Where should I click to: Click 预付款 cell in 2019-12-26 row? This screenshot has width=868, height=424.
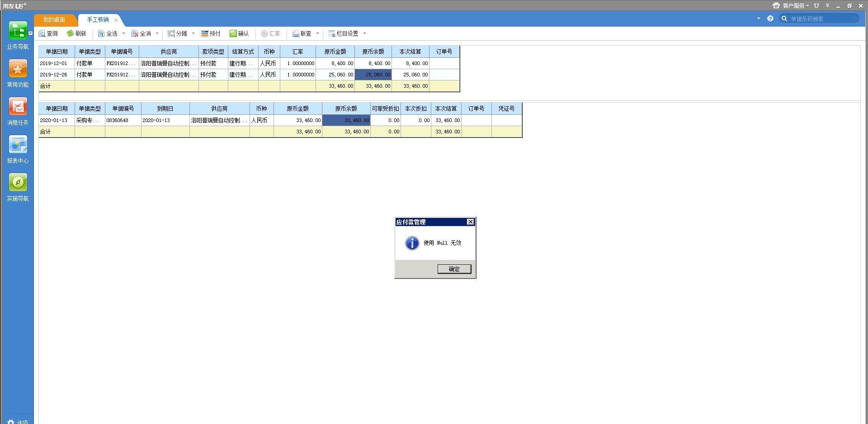click(213, 75)
